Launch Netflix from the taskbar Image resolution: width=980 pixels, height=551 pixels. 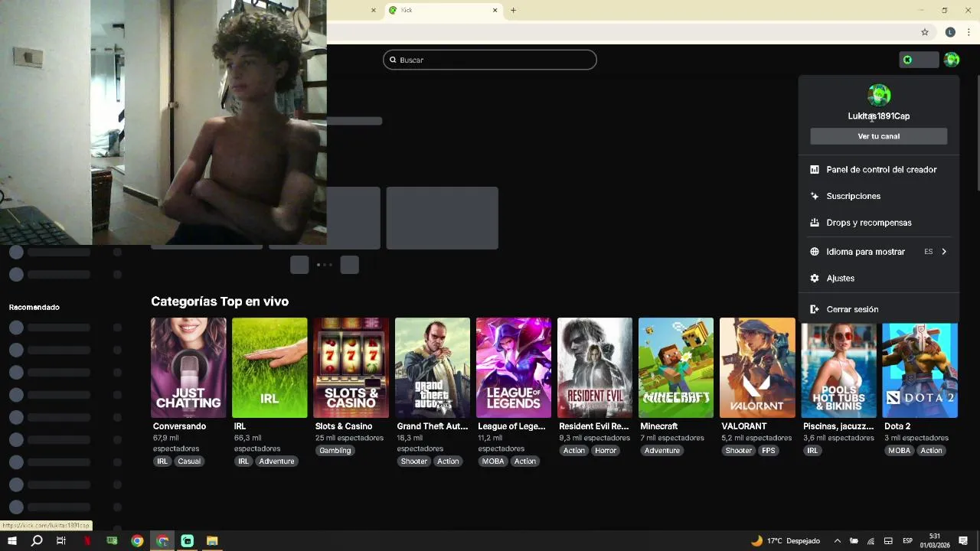coord(87,541)
